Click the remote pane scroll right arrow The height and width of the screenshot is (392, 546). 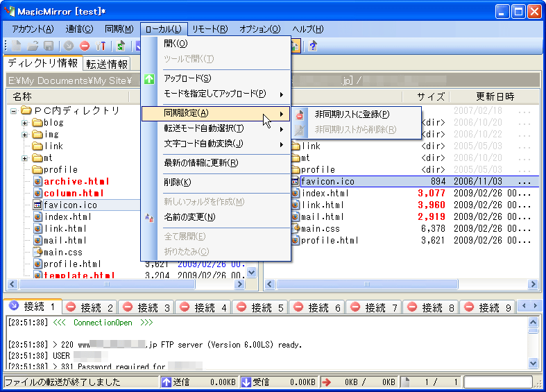pos(532,284)
